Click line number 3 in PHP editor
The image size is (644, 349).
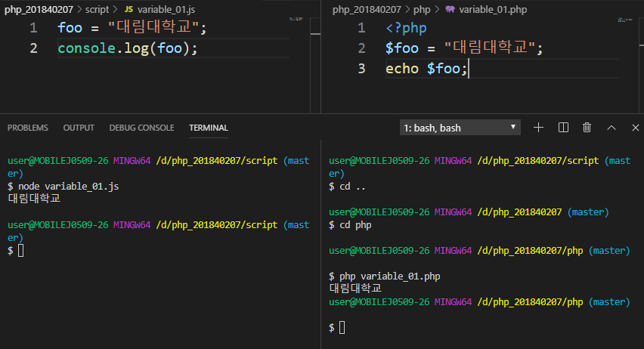[x=361, y=68]
